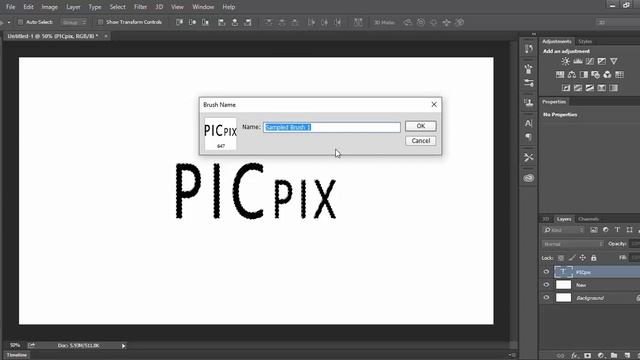Open the Window menu
Screen dimensions: 640x360
click(x=203, y=7)
